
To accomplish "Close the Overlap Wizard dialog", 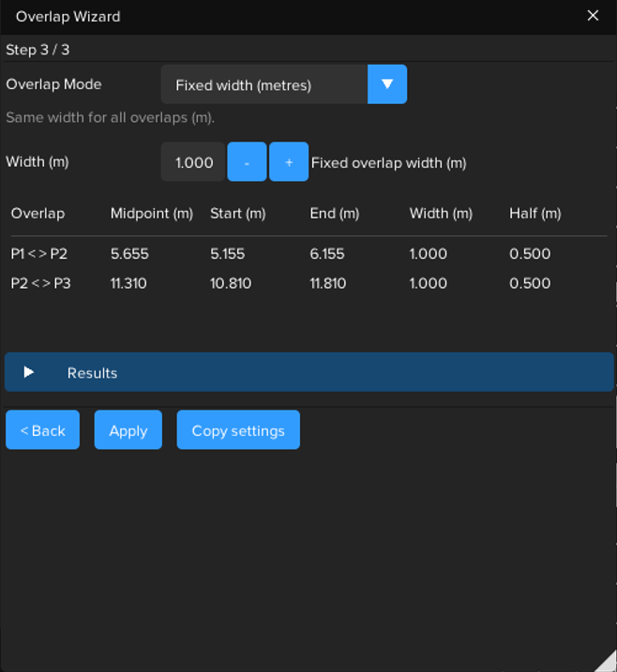I will [593, 16].
